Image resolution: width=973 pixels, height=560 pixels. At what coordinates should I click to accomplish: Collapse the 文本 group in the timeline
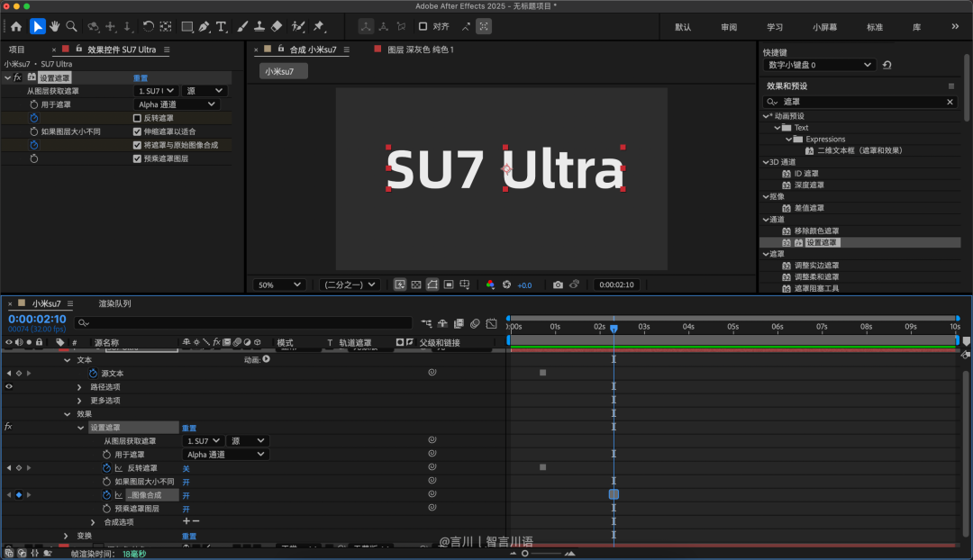point(66,359)
